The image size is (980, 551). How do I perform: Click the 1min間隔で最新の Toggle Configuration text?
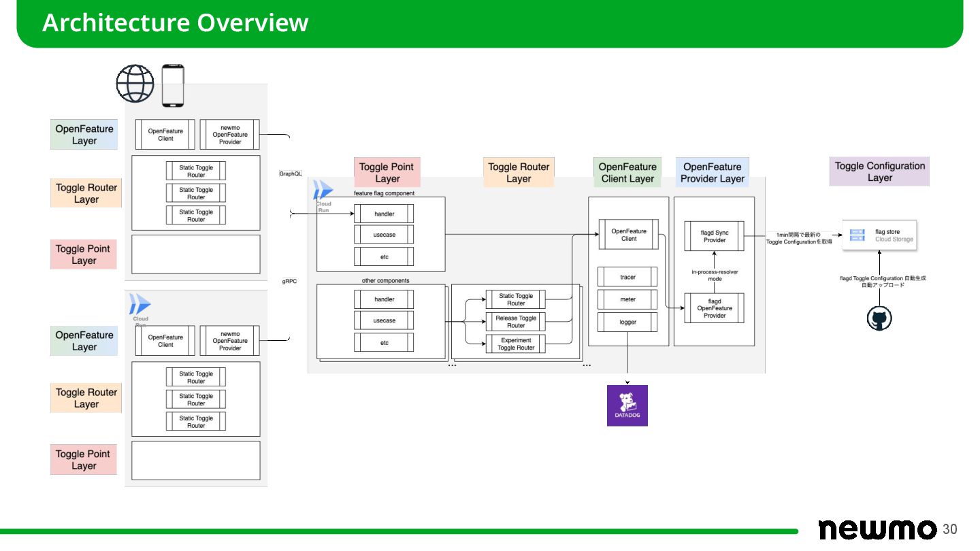tap(799, 238)
